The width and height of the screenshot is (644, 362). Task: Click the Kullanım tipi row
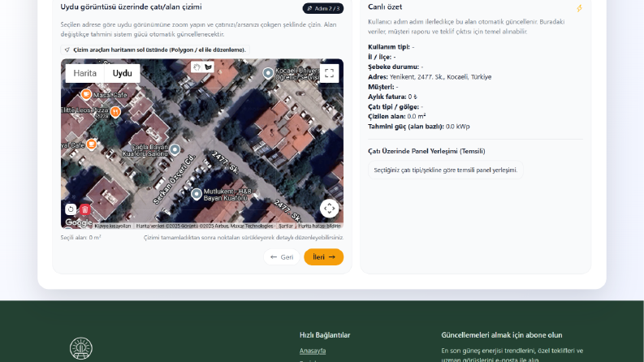391,47
